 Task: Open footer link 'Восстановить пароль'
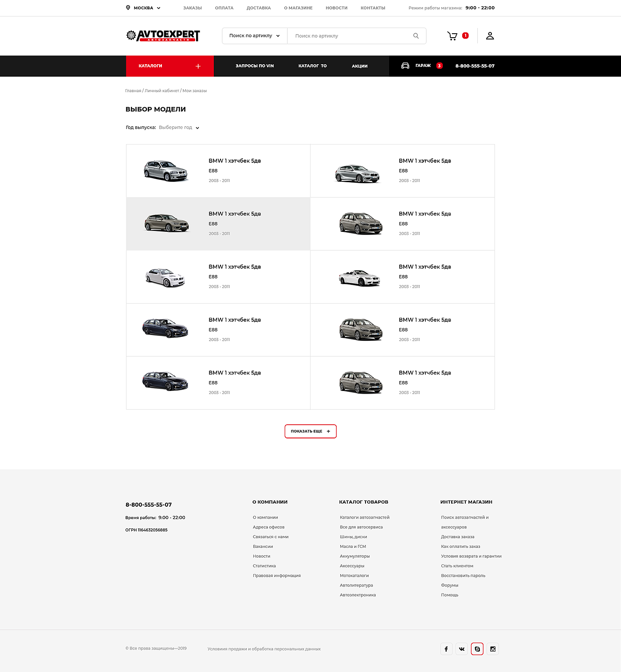pyautogui.click(x=463, y=576)
